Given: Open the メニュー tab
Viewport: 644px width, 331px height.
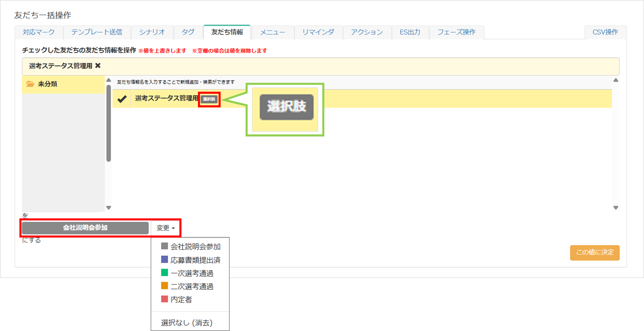Looking at the screenshot, I should [x=272, y=32].
